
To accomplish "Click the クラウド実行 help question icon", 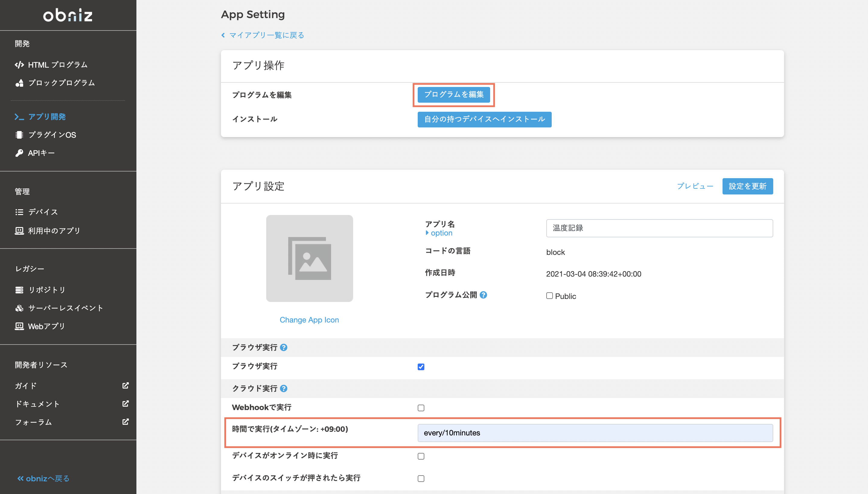I will coord(284,389).
